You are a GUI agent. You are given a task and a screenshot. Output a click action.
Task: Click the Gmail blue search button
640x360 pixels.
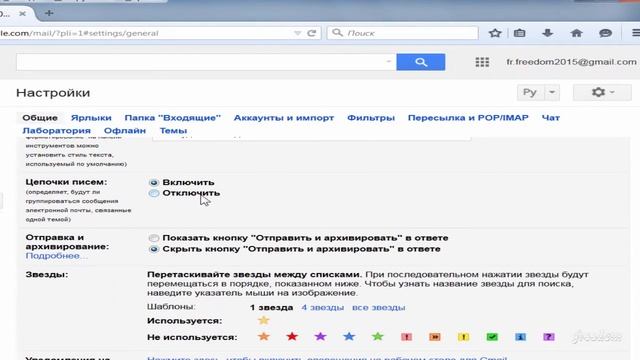(x=420, y=62)
